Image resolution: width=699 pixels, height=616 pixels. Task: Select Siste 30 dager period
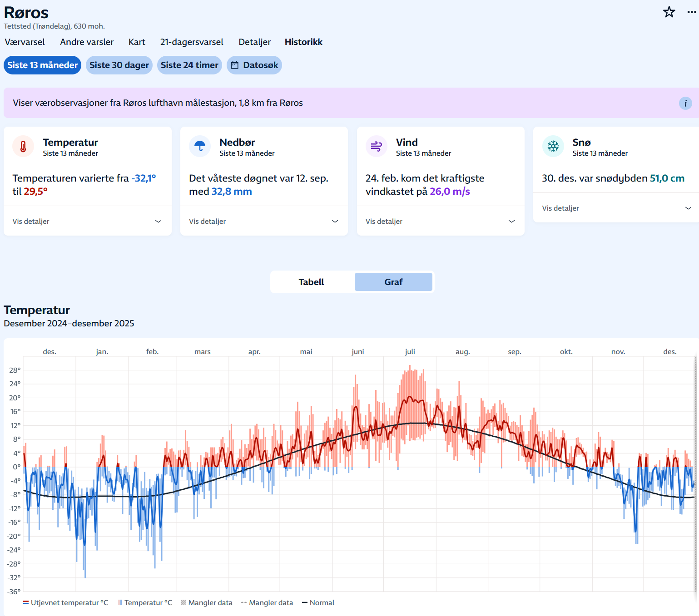coord(119,65)
